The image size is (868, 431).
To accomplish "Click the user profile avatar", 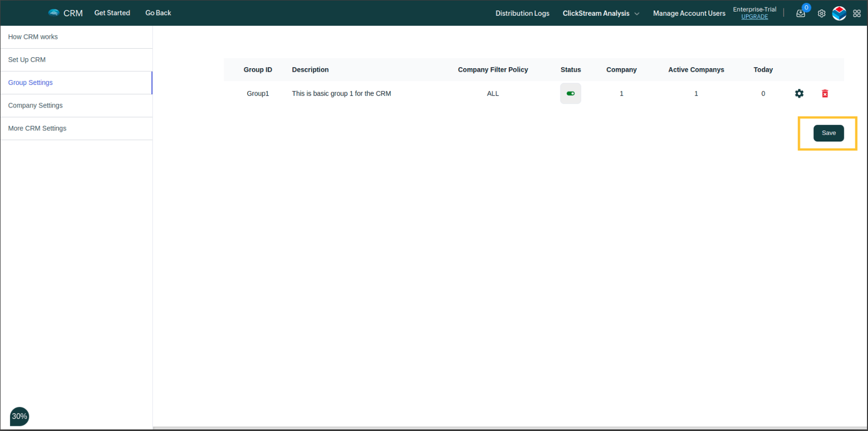I will coord(839,13).
